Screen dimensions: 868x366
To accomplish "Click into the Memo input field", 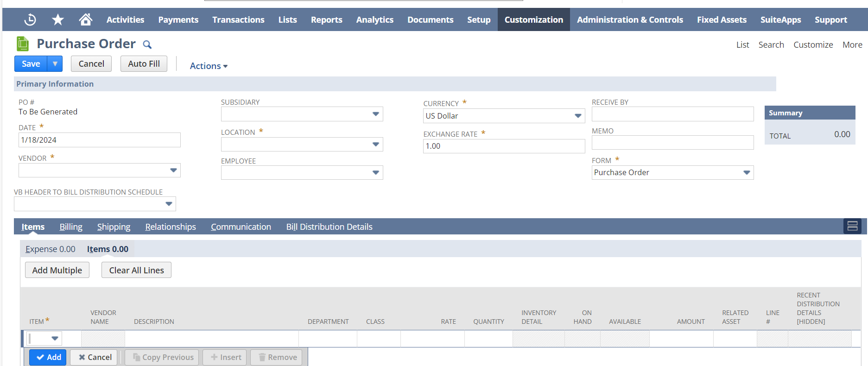I will coord(672,143).
